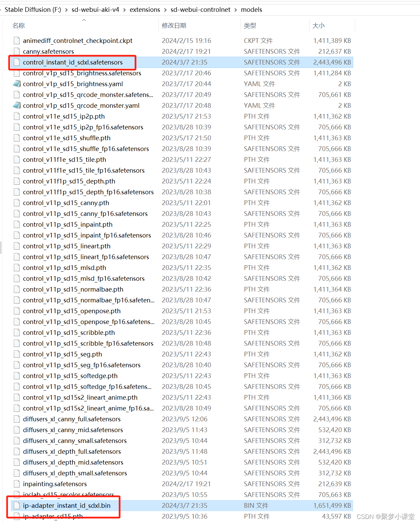Select control_v1p_sd15_brightness.safetensors file name

82,73
